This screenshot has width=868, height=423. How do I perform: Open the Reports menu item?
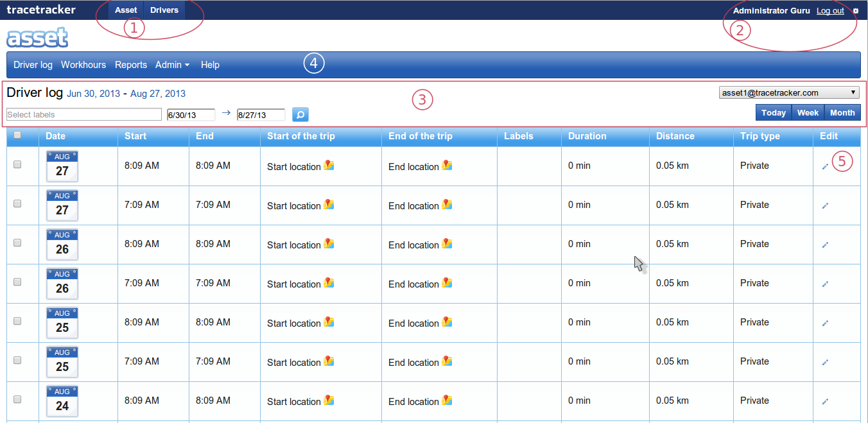pyautogui.click(x=131, y=65)
